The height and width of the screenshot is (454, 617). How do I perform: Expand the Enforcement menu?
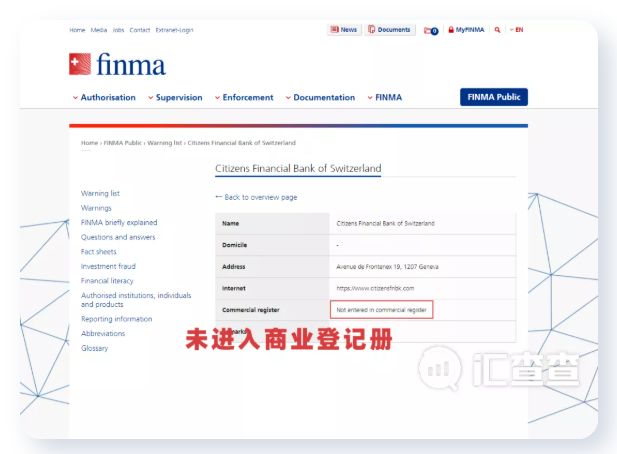[244, 97]
